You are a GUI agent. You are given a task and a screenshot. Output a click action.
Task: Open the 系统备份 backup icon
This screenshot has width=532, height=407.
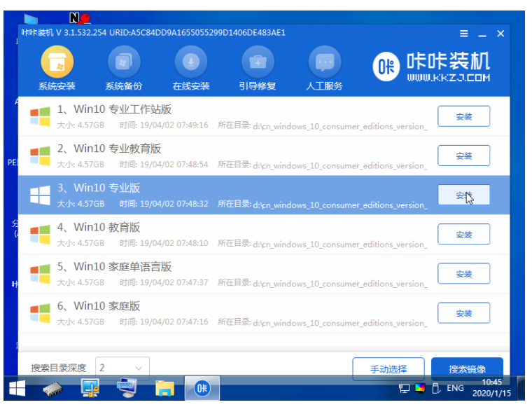click(x=124, y=64)
